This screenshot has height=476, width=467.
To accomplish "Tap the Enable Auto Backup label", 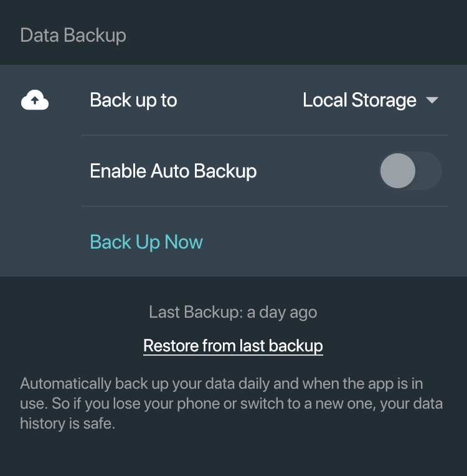I will (x=173, y=171).
